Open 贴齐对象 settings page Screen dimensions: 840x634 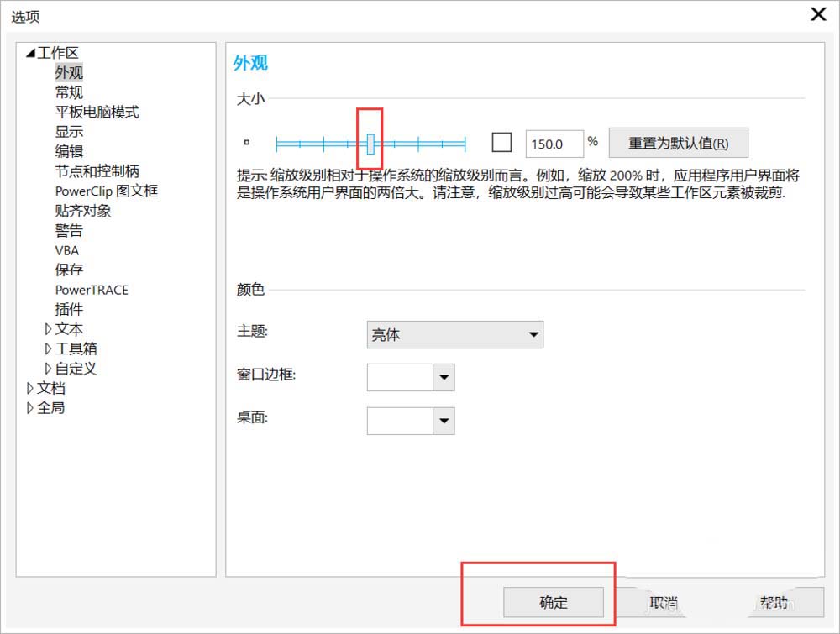84,211
